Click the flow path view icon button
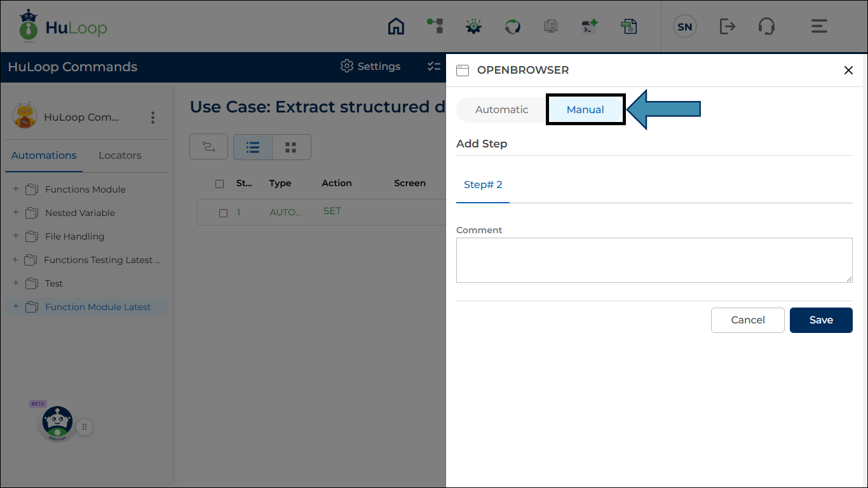 click(208, 147)
